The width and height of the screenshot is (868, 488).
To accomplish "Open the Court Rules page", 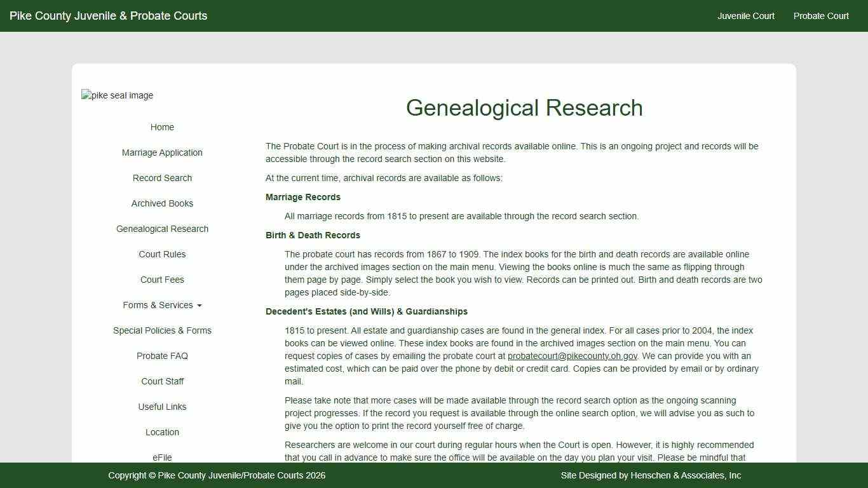I will coord(162,254).
